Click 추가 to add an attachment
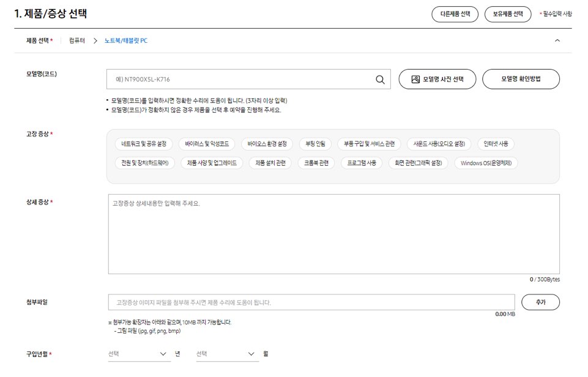Image resolution: width=588 pixels, height=377 pixels. [x=541, y=302]
